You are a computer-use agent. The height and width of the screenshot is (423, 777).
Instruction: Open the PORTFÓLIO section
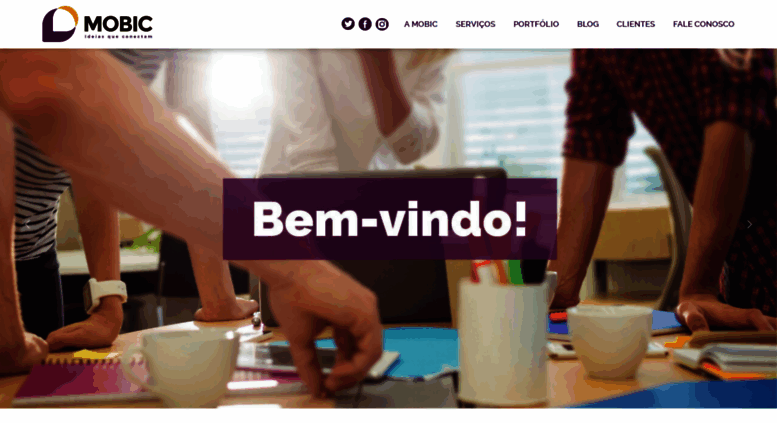(x=536, y=24)
